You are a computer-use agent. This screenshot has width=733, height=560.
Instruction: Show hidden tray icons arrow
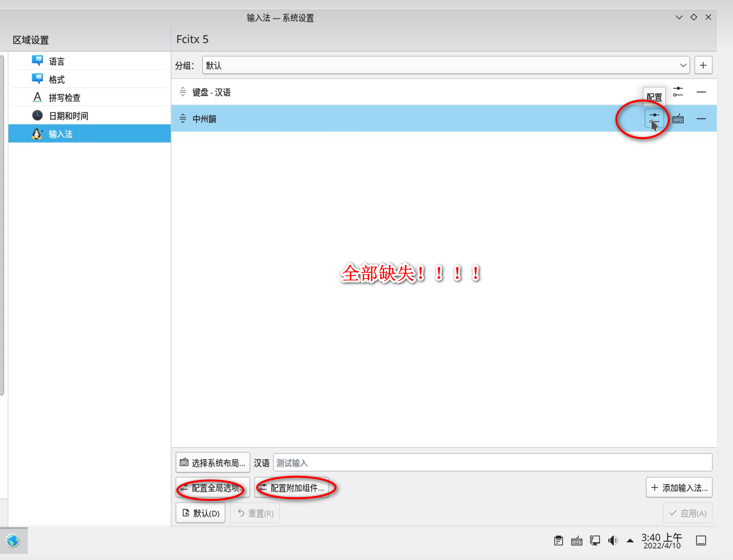[630, 541]
